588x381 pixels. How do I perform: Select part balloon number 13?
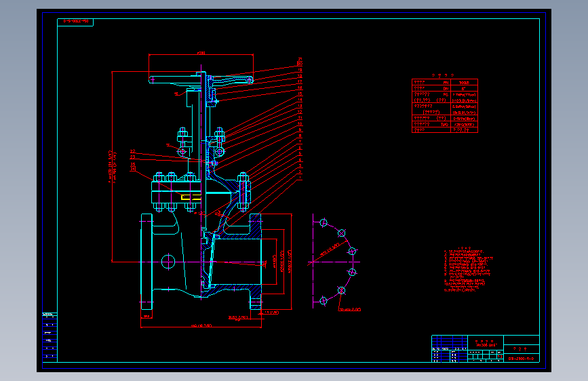point(300,106)
